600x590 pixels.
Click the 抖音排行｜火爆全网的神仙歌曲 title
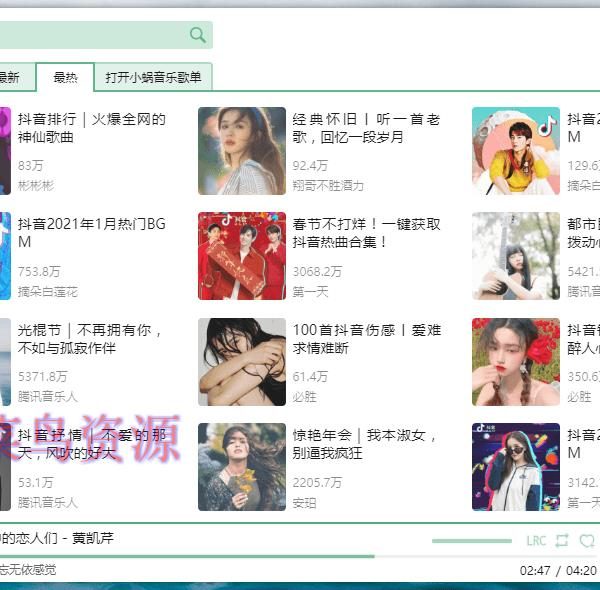tap(91, 128)
